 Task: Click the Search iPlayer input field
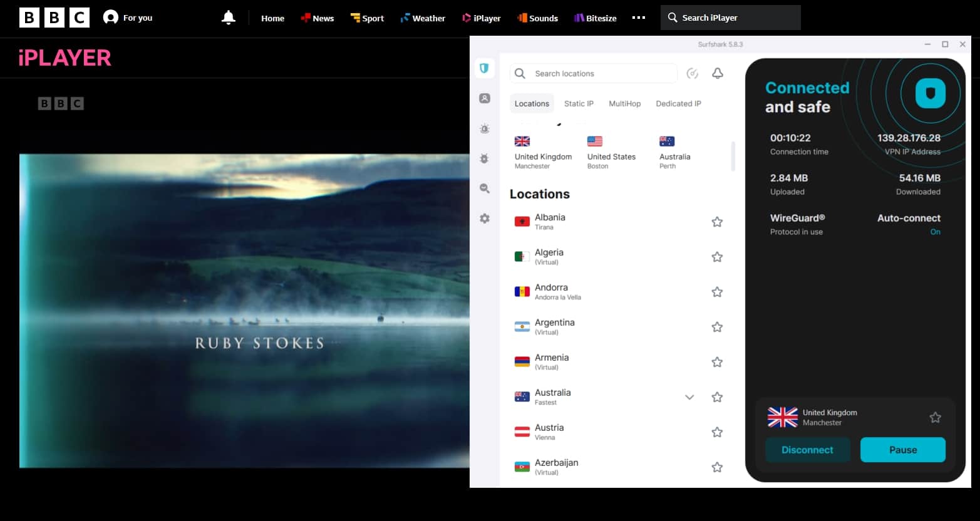(x=730, y=18)
